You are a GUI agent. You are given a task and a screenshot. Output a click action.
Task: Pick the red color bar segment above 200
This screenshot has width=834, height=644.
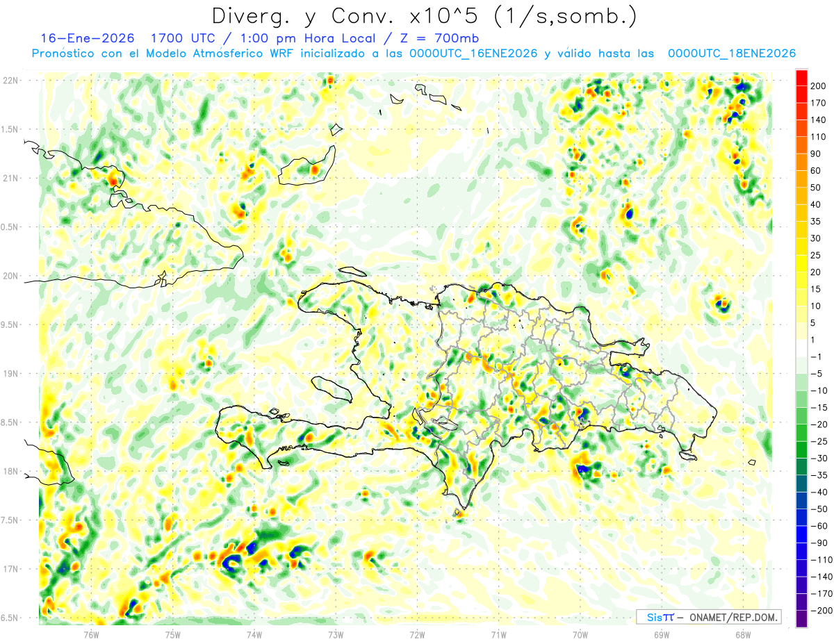click(x=802, y=78)
